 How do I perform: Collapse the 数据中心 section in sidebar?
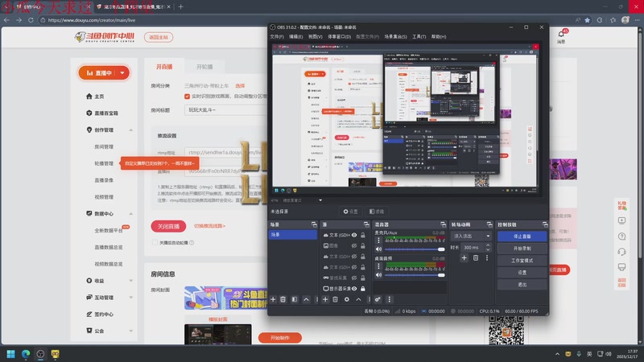click(131, 214)
